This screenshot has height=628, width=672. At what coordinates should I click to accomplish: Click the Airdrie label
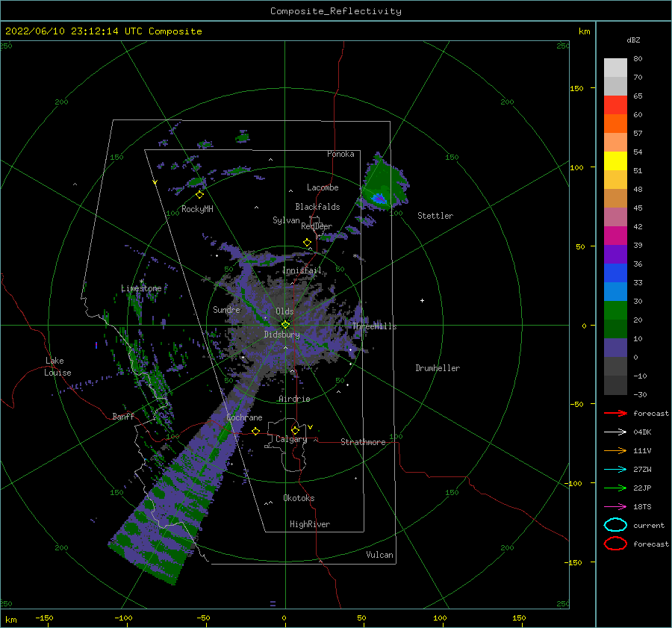pyautogui.click(x=294, y=399)
